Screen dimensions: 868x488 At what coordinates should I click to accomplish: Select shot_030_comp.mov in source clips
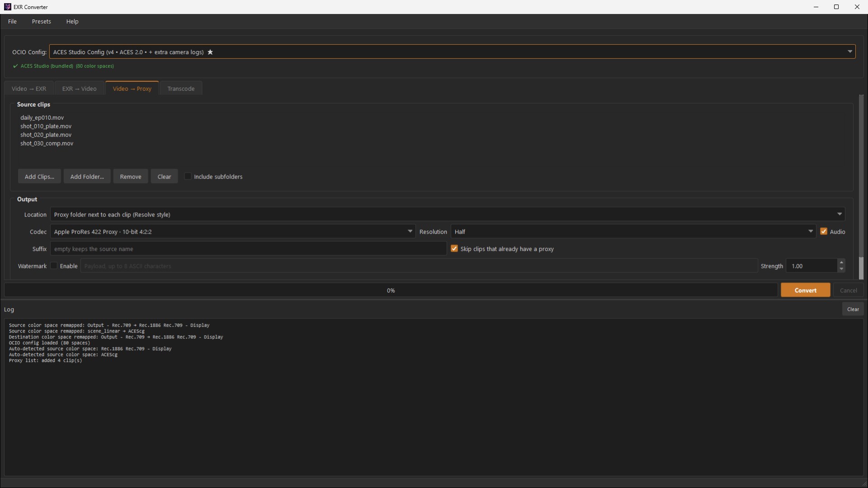click(x=47, y=143)
